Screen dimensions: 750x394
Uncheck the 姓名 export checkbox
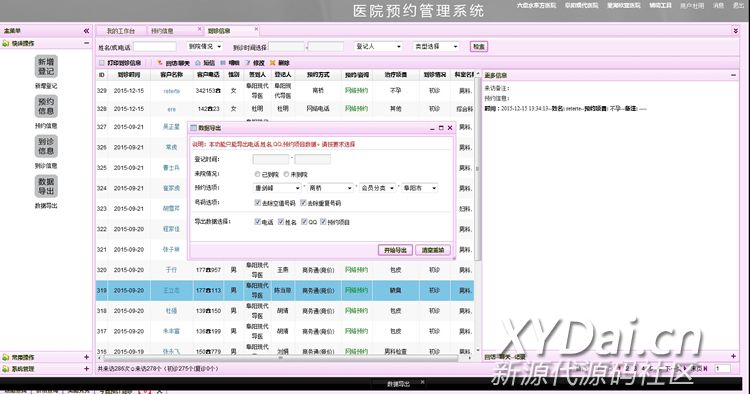coord(281,222)
